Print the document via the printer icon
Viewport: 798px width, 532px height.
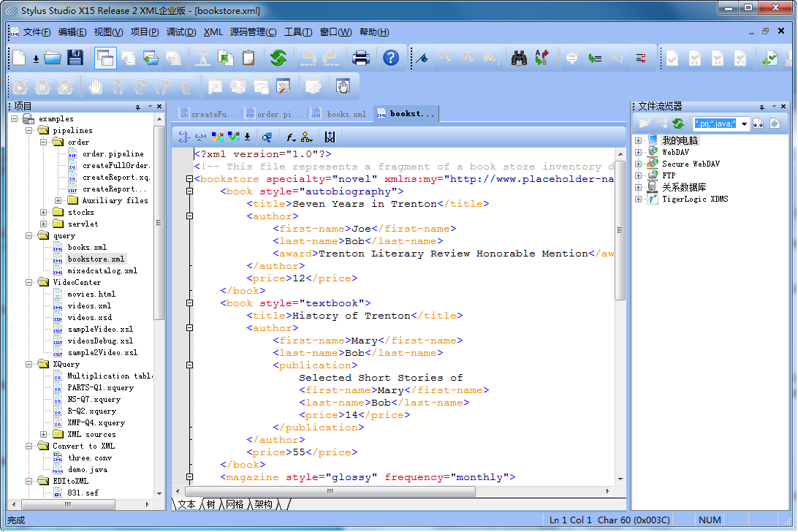pos(361,58)
